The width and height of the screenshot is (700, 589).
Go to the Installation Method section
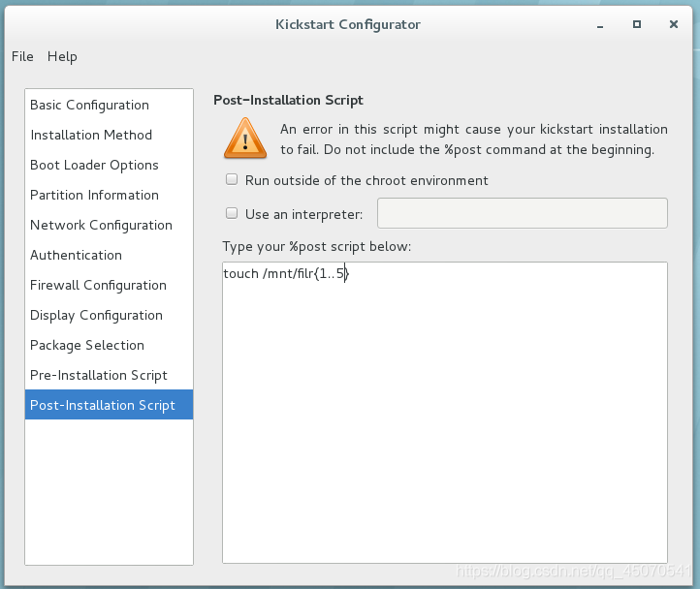(x=109, y=135)
